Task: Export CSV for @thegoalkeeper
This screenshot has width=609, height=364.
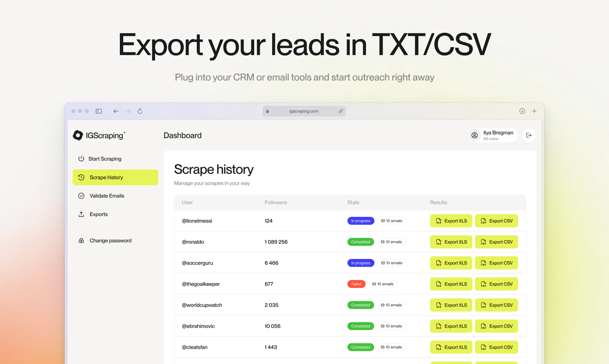Action: (x=496, y=284)
